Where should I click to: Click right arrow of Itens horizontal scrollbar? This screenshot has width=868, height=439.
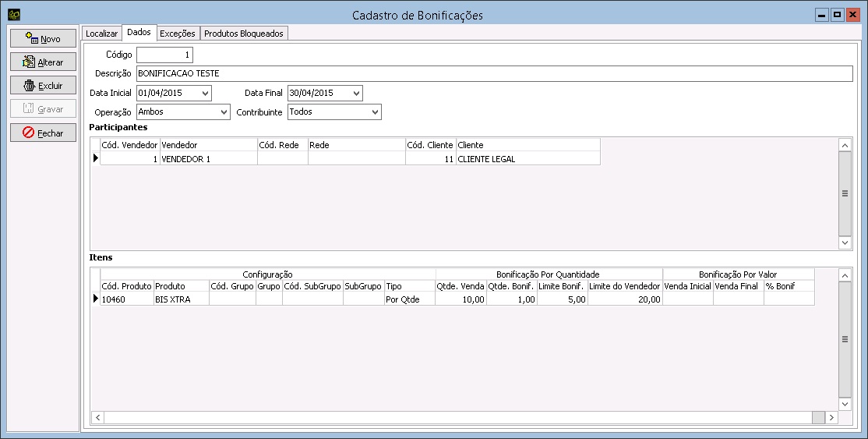tap(832, 418)
